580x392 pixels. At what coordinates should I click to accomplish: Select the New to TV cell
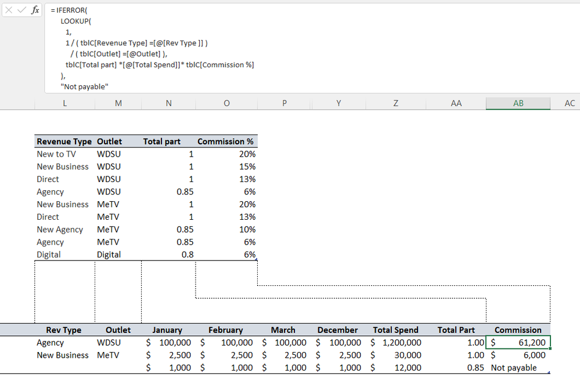click(x=64, y=154)
